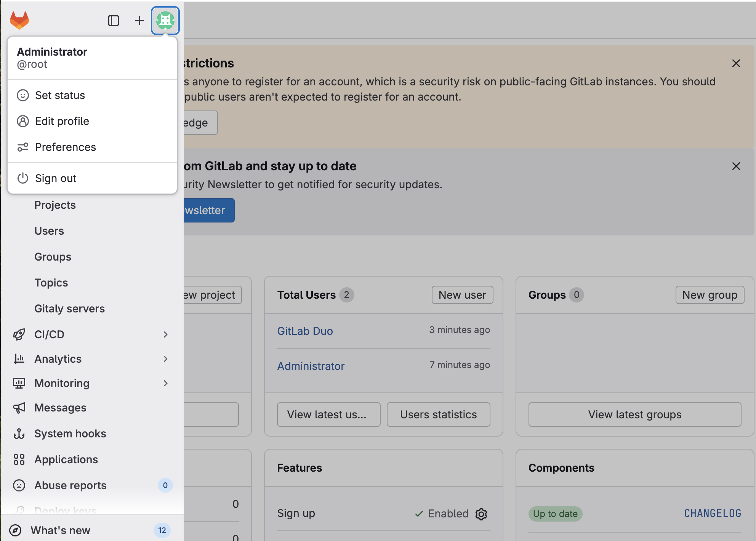Click the Abuse reports face icon
This screenshot has width=756, height=541.
19,485
